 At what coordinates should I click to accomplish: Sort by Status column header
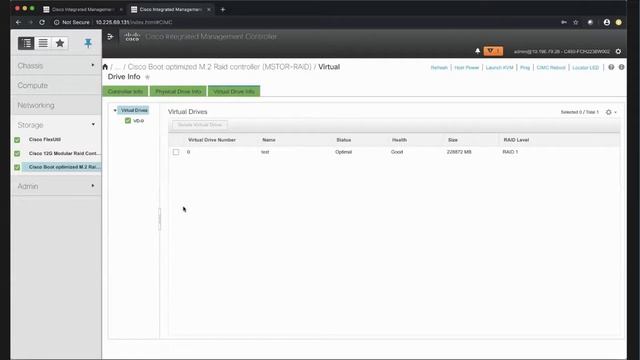click(x=344, y=140)
